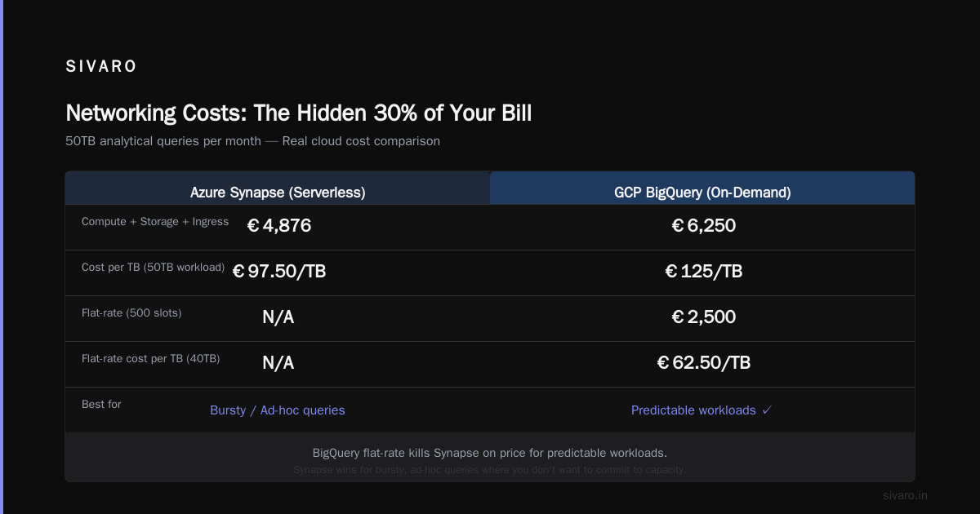This screenshot has width=980, height=514.
Task: Click the € 125/TB value
Action: pyautogui.click(x=703, y=271)
